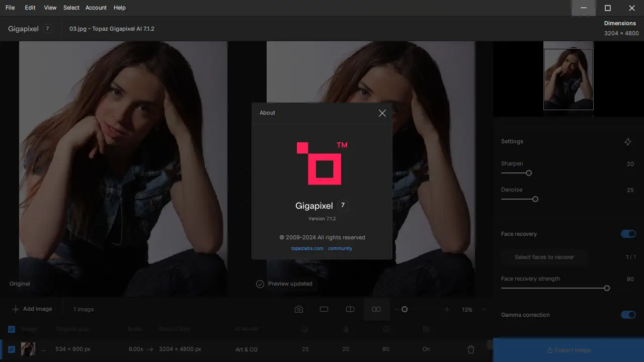Toggle the Gamma correction switch

coord(628,315)
